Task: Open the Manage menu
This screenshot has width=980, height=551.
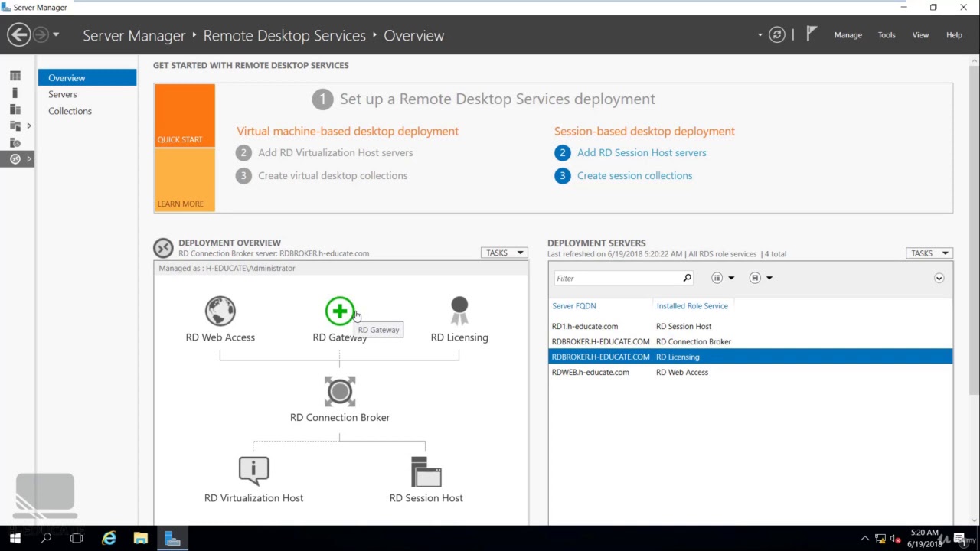Action: coord(848,35)
